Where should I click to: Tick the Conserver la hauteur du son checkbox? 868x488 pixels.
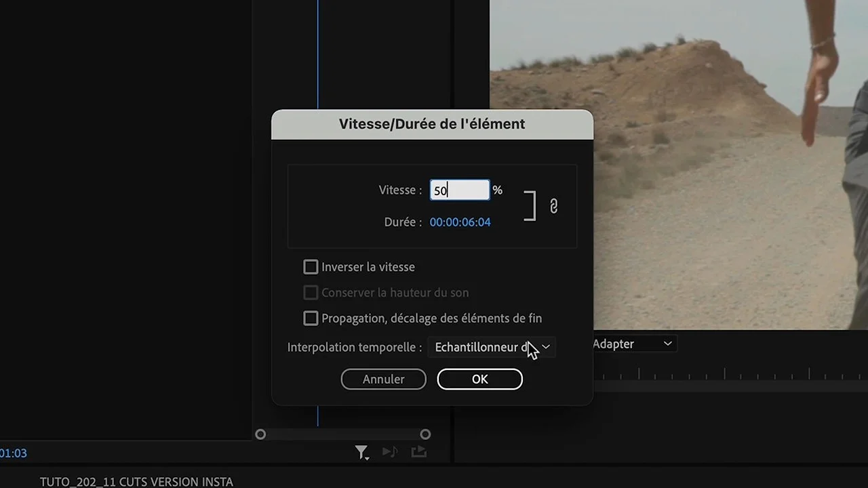click(x=311, y=293)
